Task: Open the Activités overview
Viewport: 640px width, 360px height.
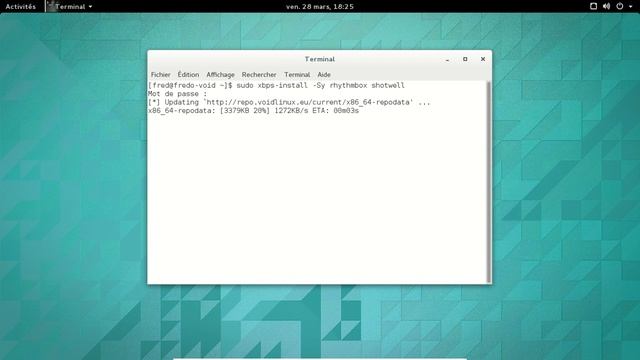Action: coord(20,7)
